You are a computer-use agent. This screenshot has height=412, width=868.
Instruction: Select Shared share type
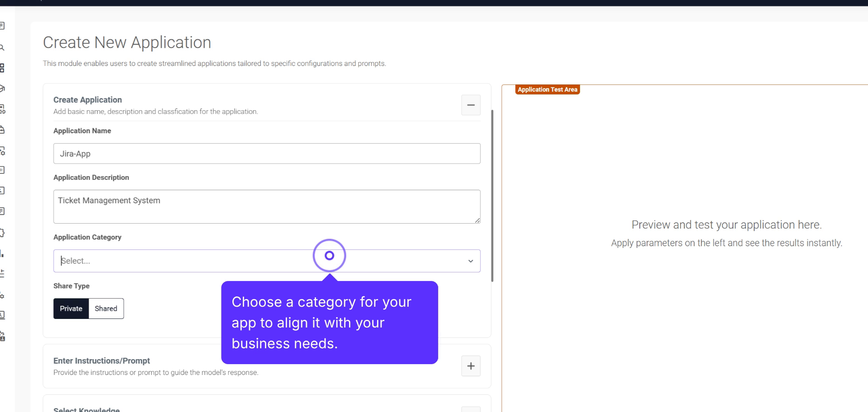[x=105, y=309]
